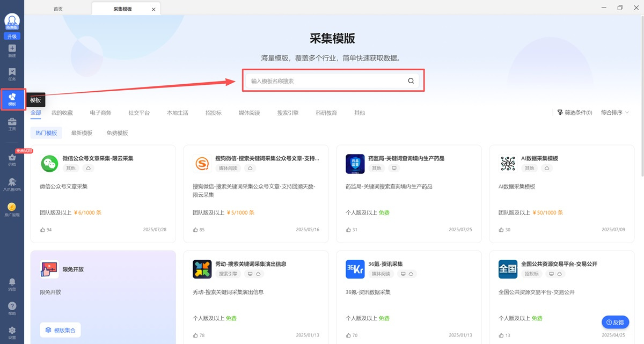Toggle thumbs-up on AI数据采集模板 card
This screenshot has height=344, width=644.
click(501, 230)
